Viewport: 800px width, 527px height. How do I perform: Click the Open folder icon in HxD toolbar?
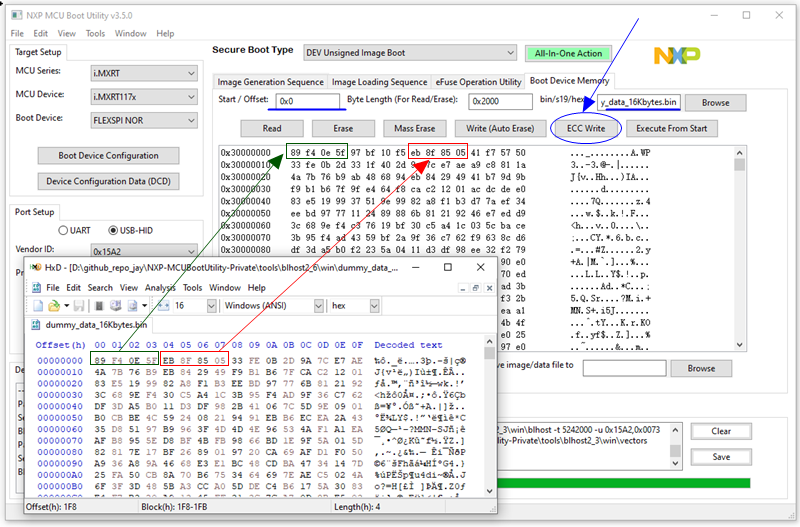(53, 306)
